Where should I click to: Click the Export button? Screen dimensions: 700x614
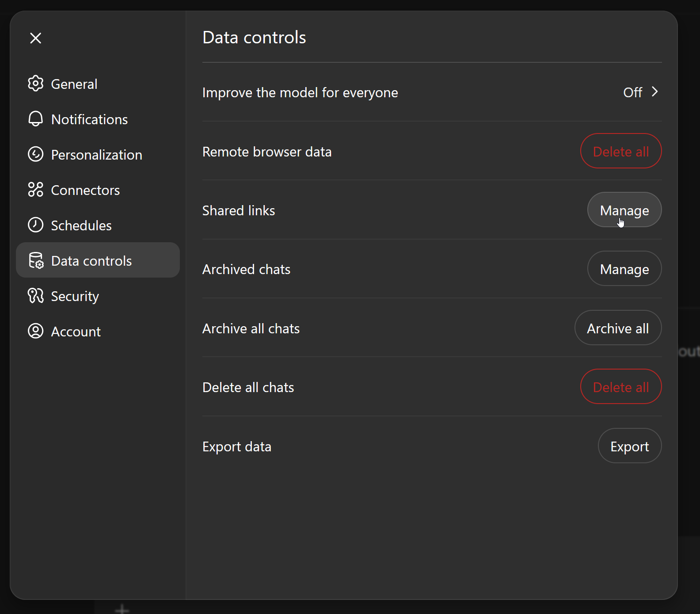tap(630, 446)
